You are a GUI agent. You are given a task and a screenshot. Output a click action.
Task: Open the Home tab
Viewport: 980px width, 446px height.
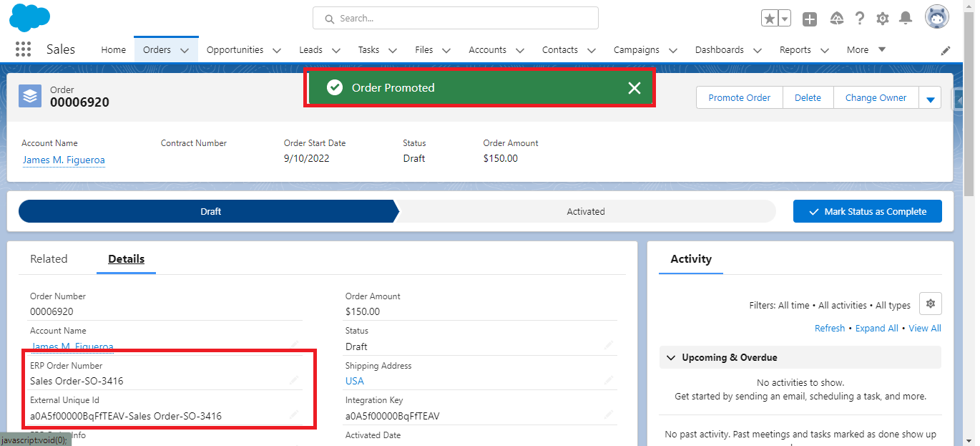coord(113,49)
